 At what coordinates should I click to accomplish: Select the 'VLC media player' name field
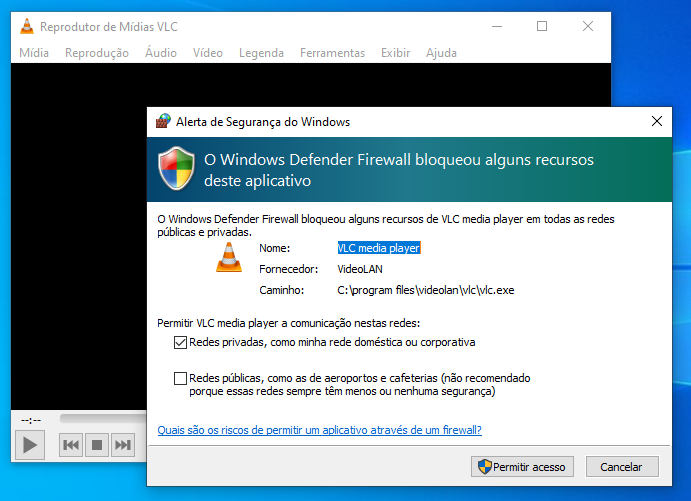pos(379,248)
